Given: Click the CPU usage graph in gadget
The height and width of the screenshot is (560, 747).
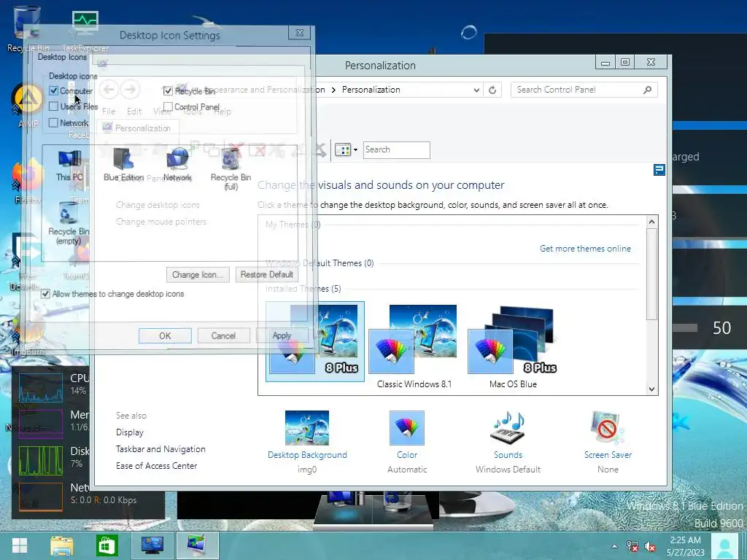Looking at the screenshot, I should pos(41,388).
